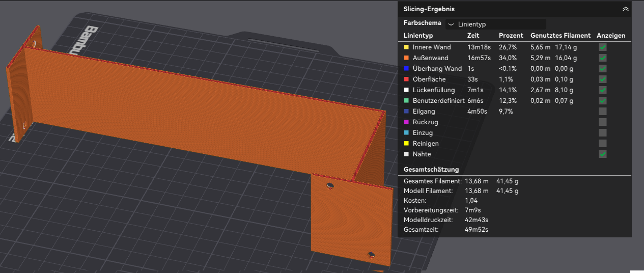The width and height of the screenshot is (644, 273).
Task: Click the white Nähte color swatch
Action: pos(406,154)
